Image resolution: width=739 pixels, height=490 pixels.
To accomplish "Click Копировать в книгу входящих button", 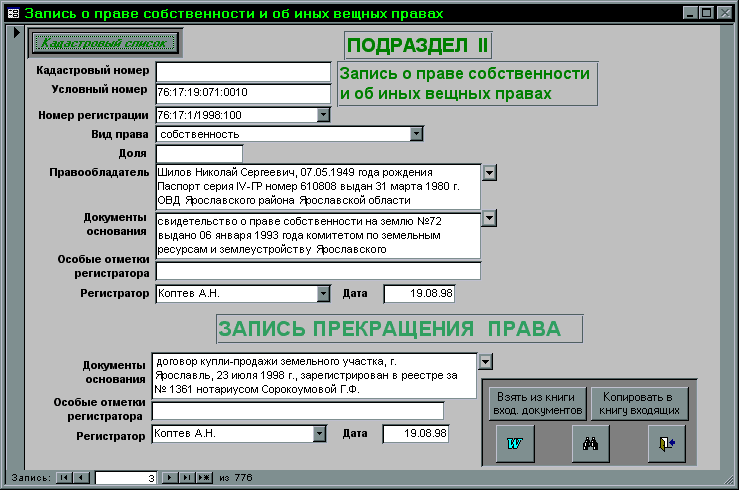I will coord(639,404).
